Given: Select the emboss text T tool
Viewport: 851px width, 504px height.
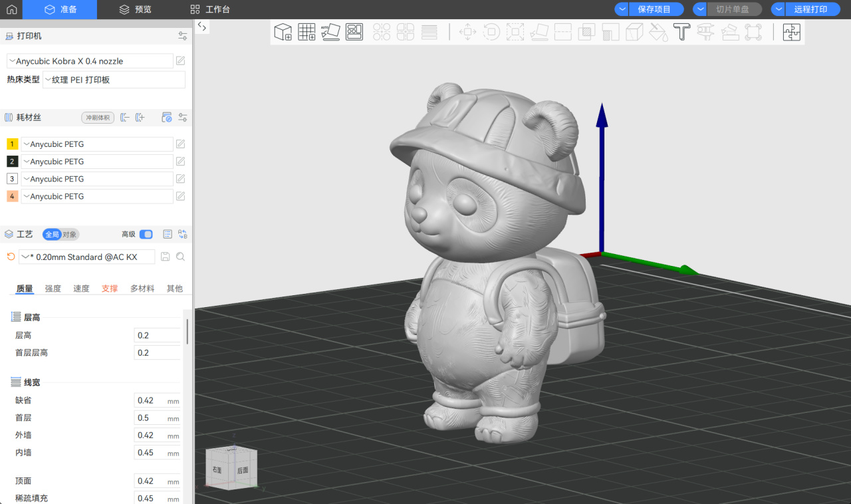Looking at the screenshot, I should tap(681, 32).
